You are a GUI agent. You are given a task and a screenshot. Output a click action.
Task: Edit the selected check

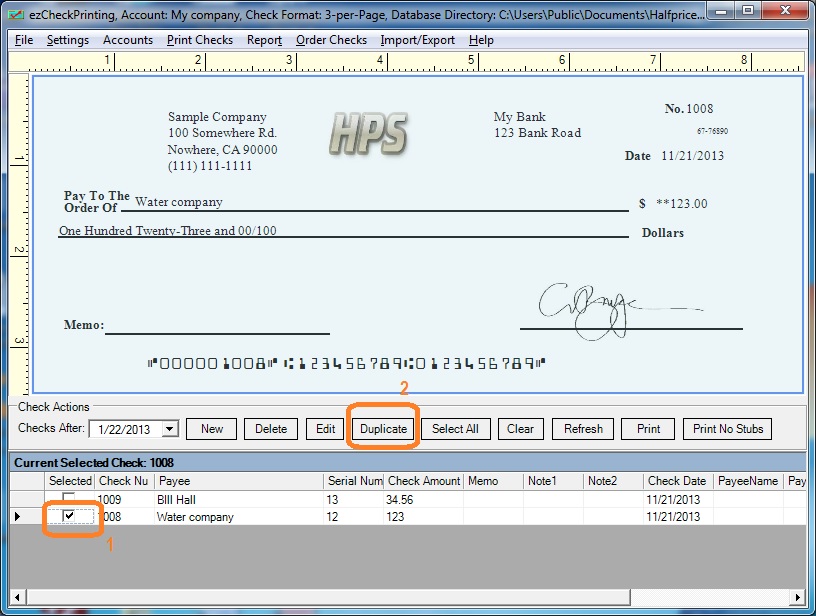(324, 428)
